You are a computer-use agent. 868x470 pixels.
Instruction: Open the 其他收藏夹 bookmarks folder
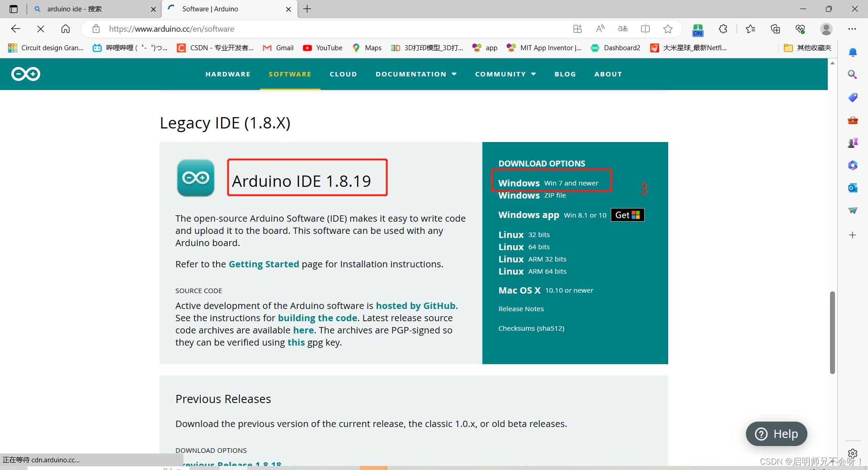click(x=807, y=48)
